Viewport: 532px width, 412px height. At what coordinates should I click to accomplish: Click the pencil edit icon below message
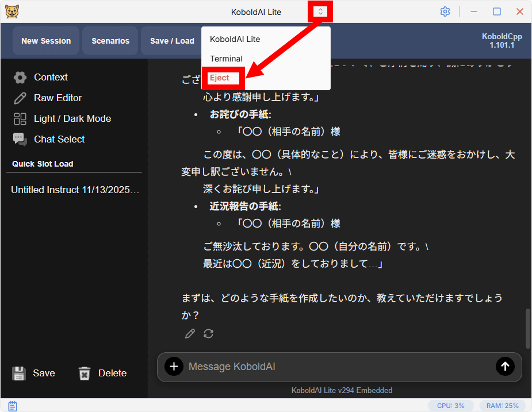click(190, 334)
